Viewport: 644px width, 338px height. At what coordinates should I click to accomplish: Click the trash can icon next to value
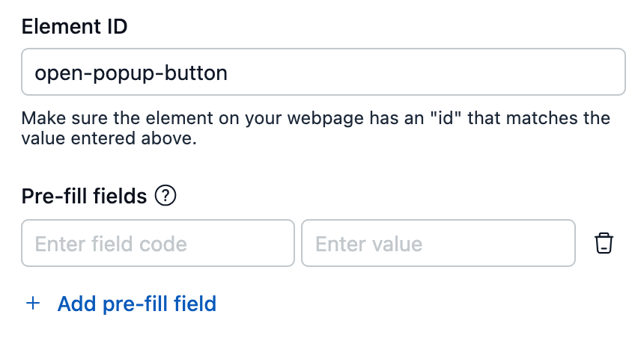[604, 243]
